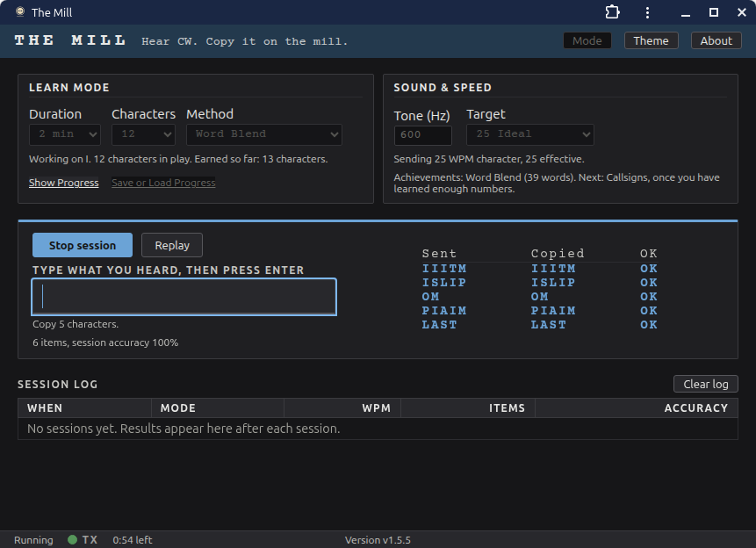Click the '0:54 left' timer in status bar
The image size is (756, 548).
(x=133, y=540)
